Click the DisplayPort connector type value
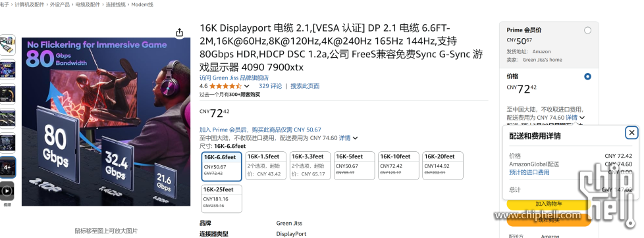Screen dimensions: 644x238 291,234
